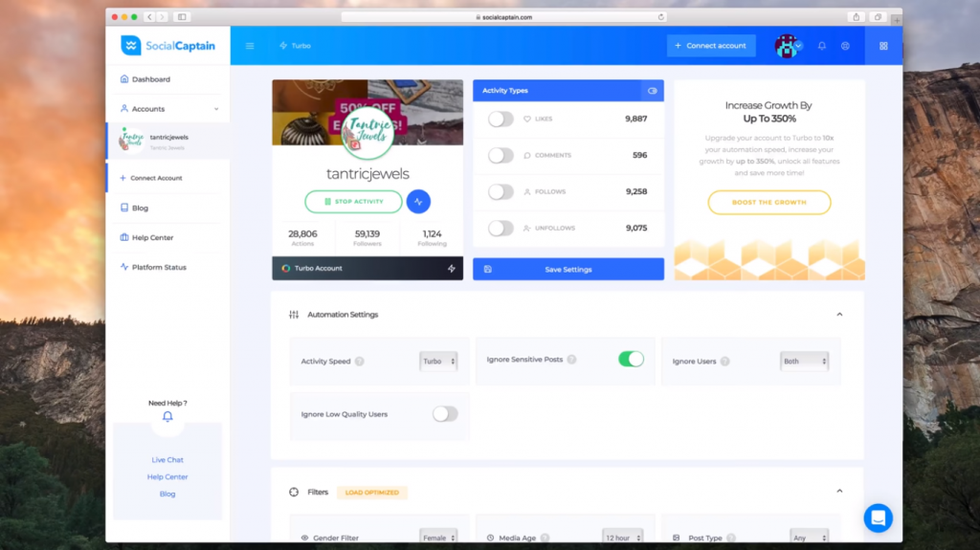
Task: Expand Accounts menu chevron in sidebar
Action: tap(216, 109)
